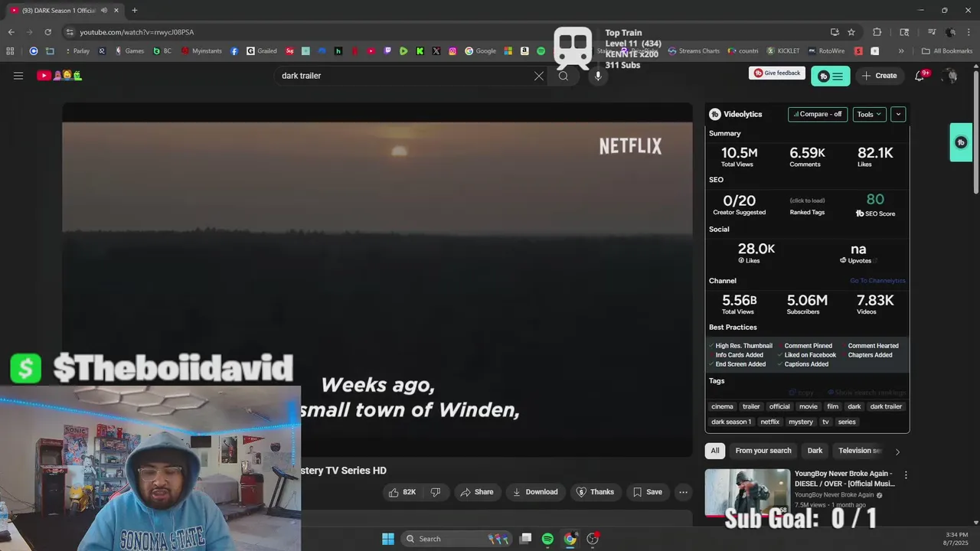Open the Kick bookmark icon
This screenshot has width=980, height=551.
(x=420, y=51)
